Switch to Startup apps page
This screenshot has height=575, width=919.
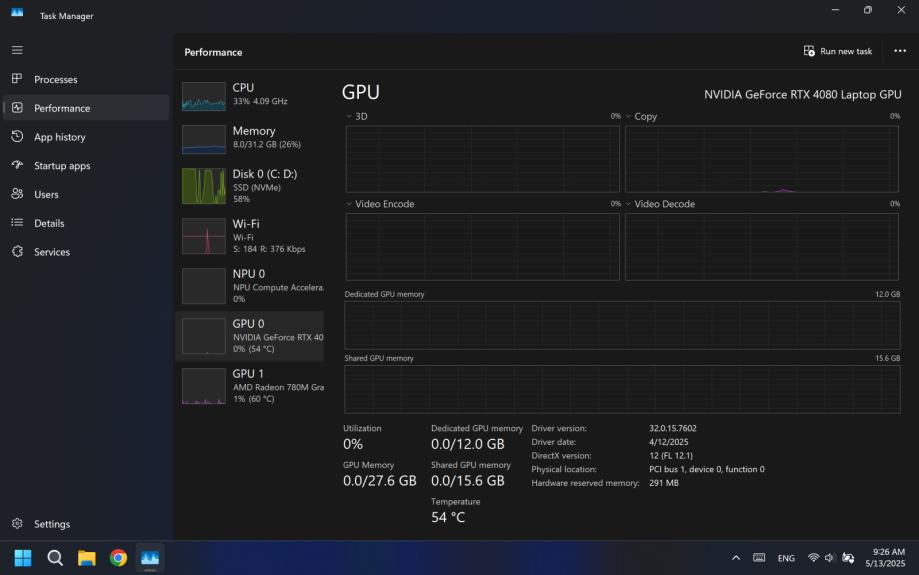tap(86, 165)
